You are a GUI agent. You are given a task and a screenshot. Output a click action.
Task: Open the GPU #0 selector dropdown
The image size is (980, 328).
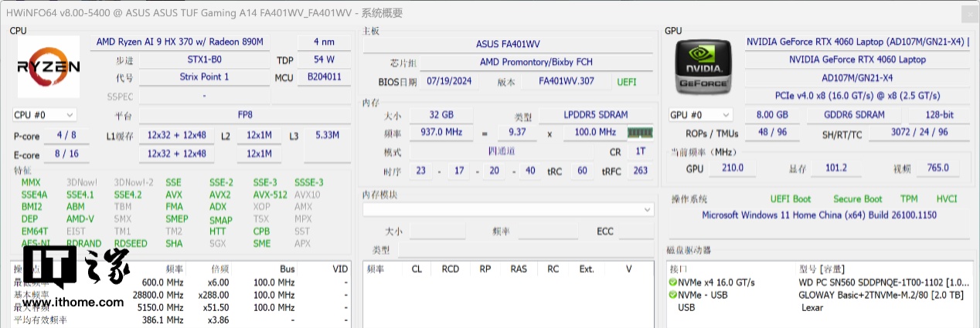click(700, 115)
